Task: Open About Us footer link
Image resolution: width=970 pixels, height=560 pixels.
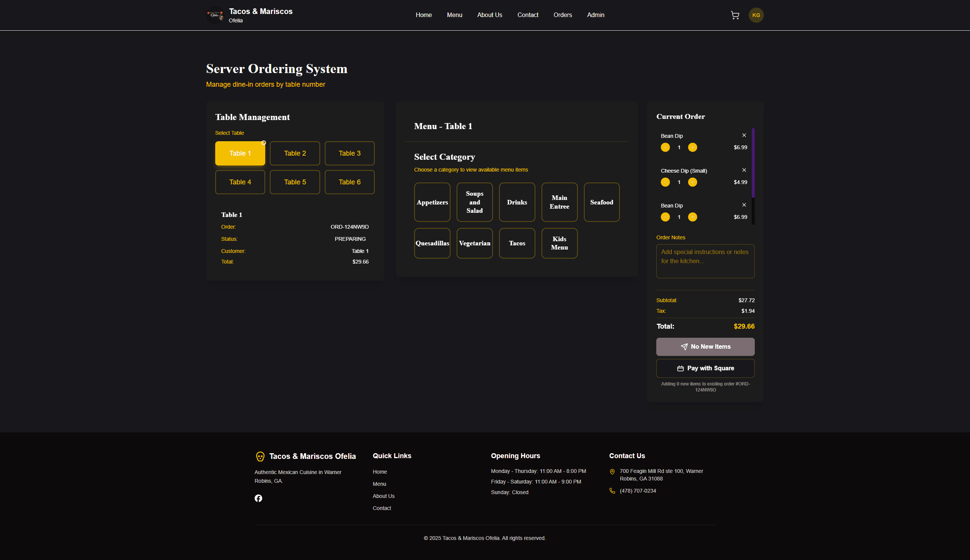Action: pos(383,496)
